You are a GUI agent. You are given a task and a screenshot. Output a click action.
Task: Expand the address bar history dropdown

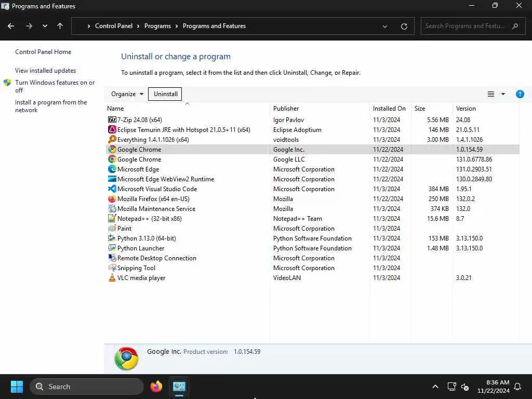click(x=385, y=26)
